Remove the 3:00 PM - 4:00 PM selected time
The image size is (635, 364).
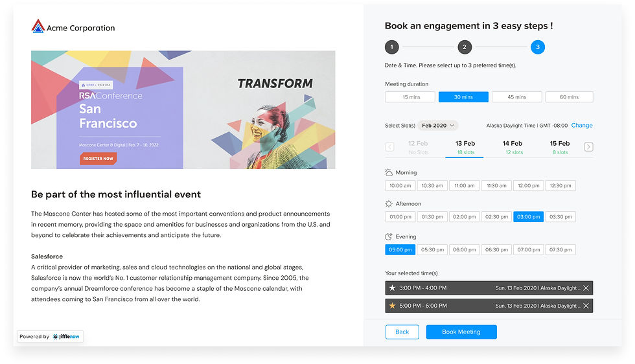586,288
